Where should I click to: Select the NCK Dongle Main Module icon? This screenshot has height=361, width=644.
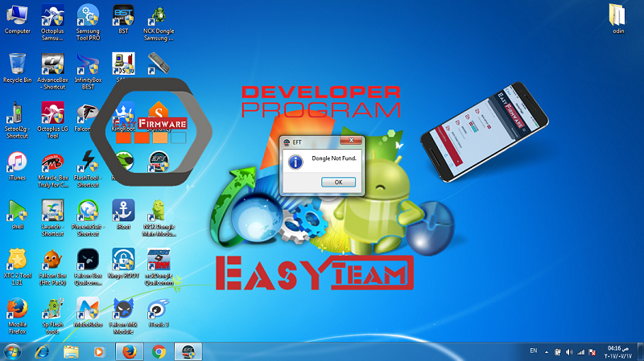(x=159, y=218)
